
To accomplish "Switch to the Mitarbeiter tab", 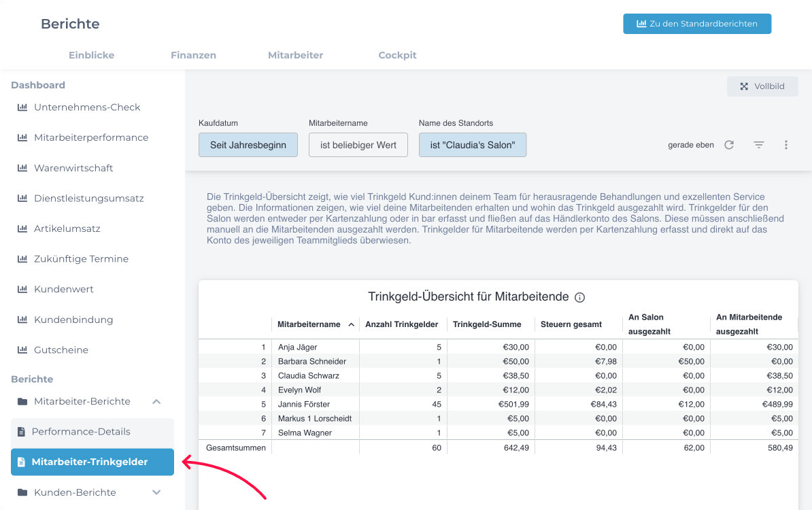I will pos(296,55).
